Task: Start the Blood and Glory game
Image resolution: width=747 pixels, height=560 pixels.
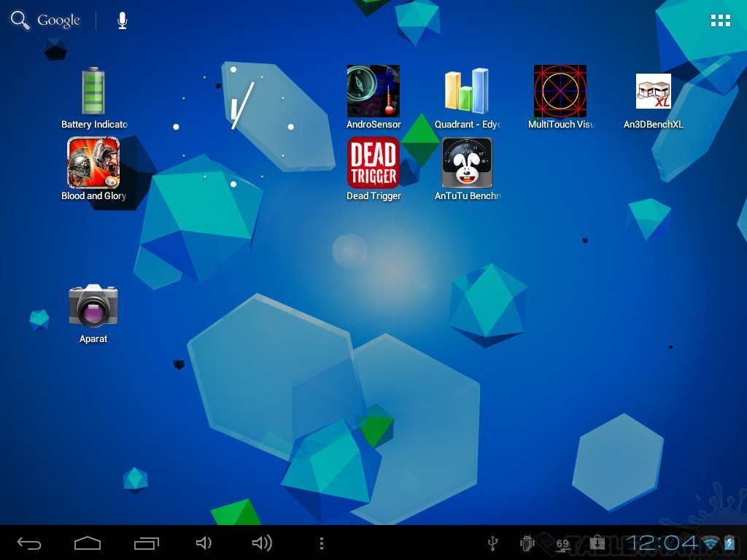Action: [x=93, y=163]
